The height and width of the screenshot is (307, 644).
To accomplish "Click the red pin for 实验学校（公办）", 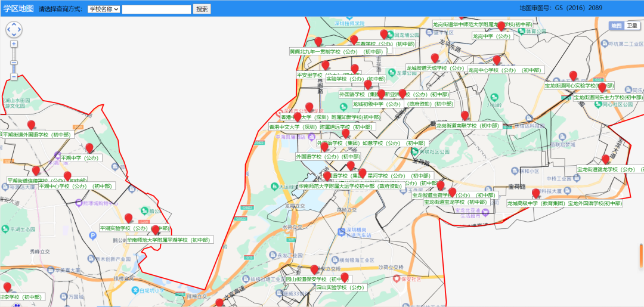I will tap(355, 69).
